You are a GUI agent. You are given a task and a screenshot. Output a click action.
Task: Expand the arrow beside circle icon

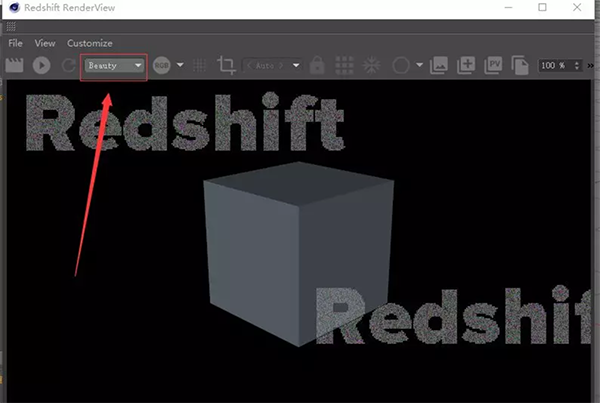coord(419,65)
